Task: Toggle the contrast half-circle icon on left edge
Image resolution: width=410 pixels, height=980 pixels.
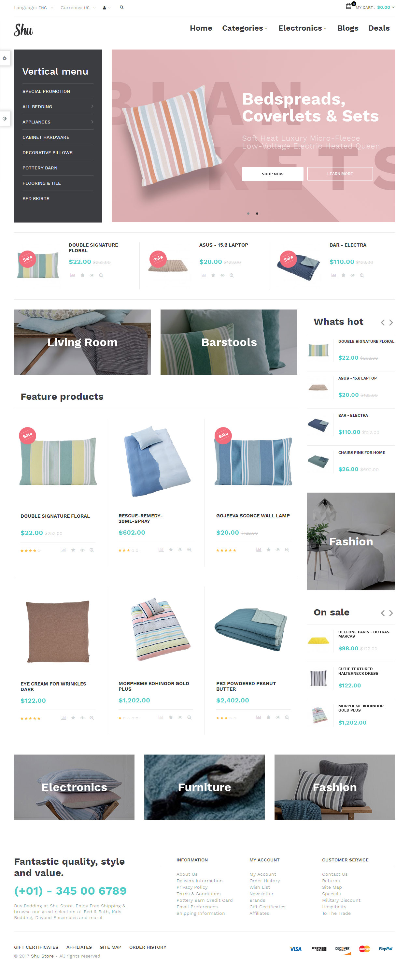Action: click(x=5, y=118)
